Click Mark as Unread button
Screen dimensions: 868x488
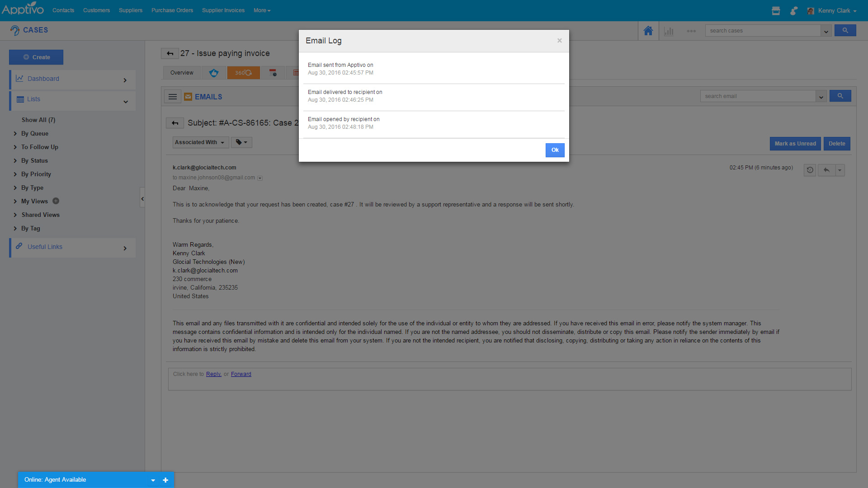(x=795, y=144)
